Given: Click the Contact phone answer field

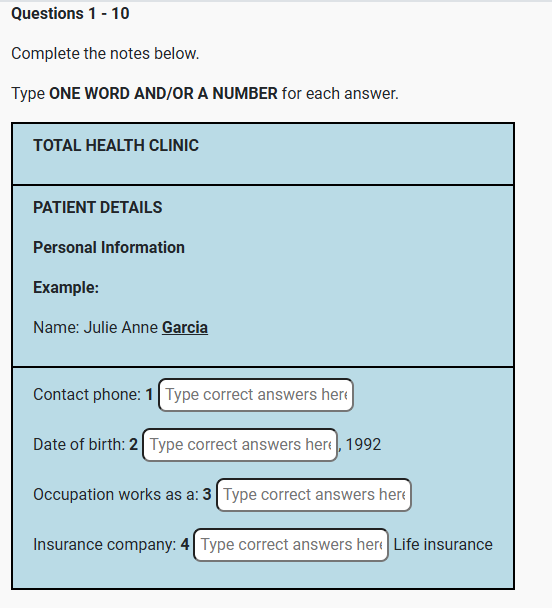Looking at the screenshot, I should 256,395.
